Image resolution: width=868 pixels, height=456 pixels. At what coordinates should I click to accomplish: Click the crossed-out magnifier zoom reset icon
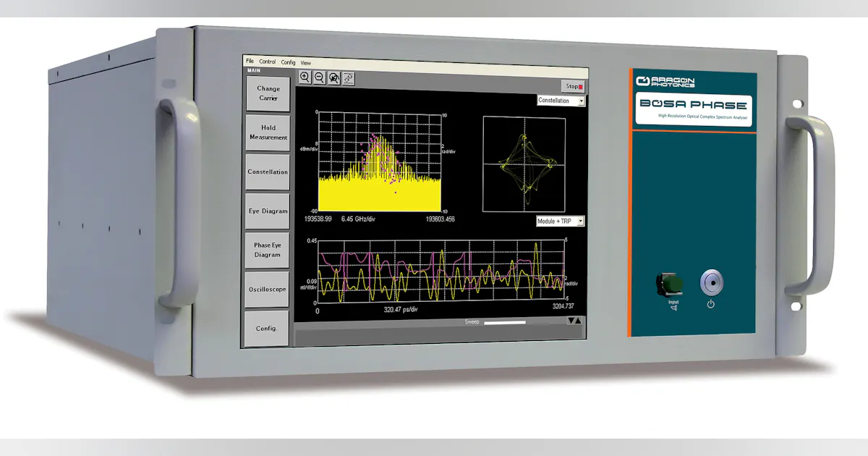333,77
